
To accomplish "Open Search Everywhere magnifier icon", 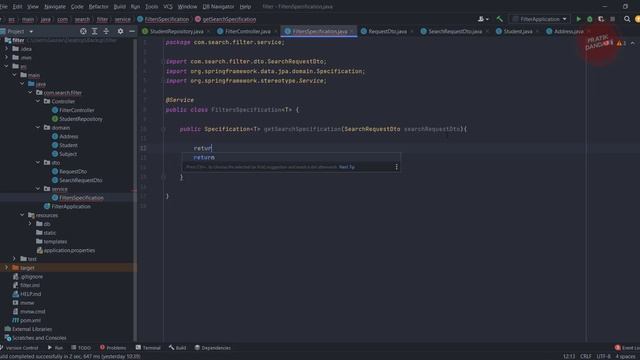I will 627,19.
